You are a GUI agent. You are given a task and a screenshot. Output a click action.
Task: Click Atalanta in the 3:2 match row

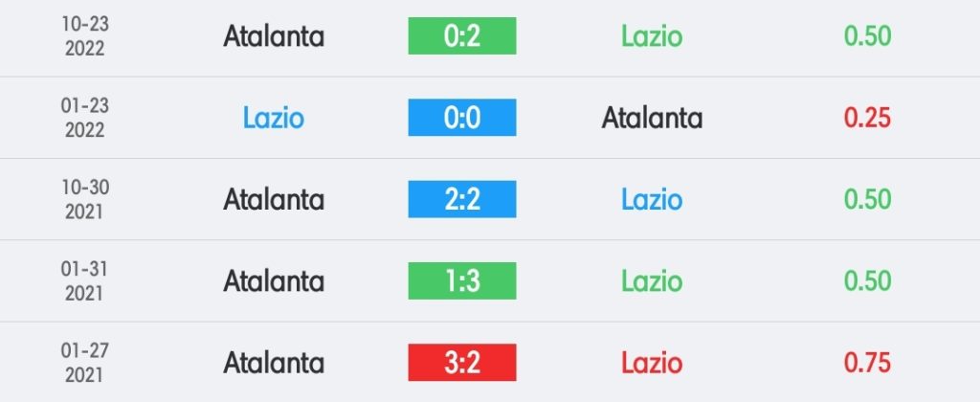pos(274,363)
